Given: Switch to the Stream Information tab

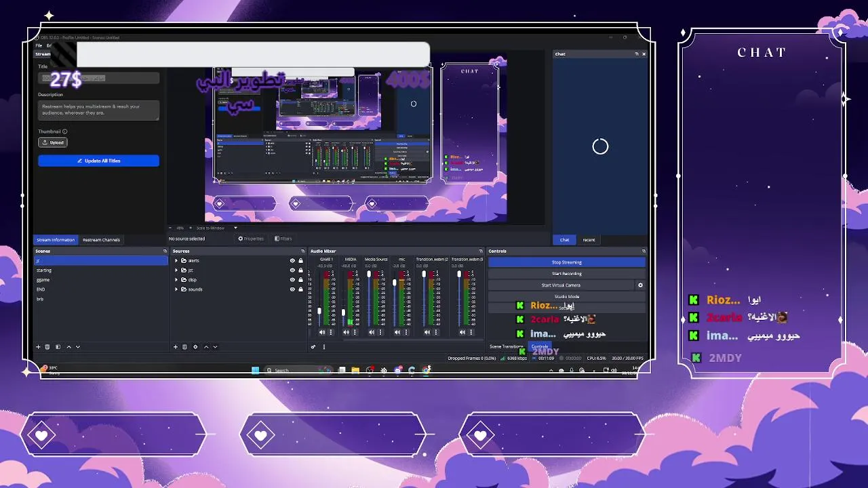Looking at the screenshot, I should pos(56,240).
